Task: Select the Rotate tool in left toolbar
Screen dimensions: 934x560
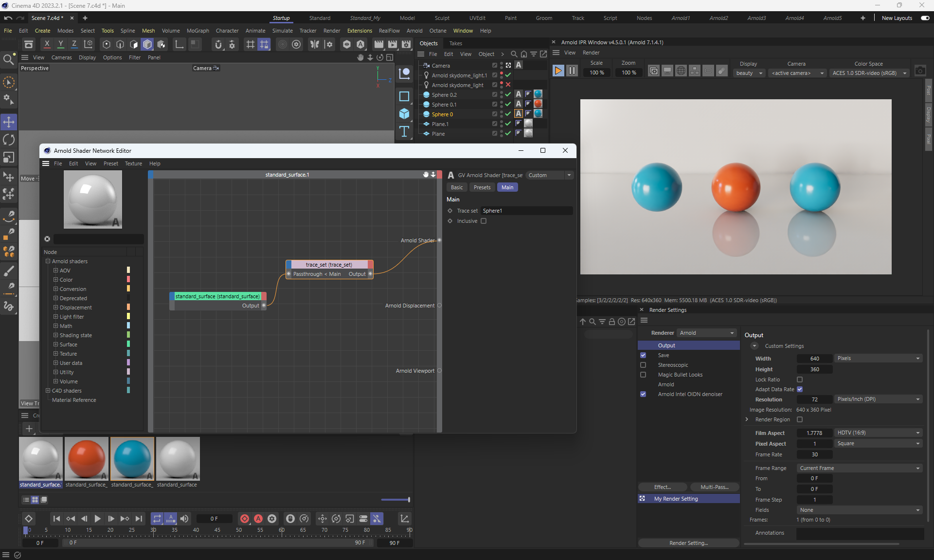Action: [9, 140]
